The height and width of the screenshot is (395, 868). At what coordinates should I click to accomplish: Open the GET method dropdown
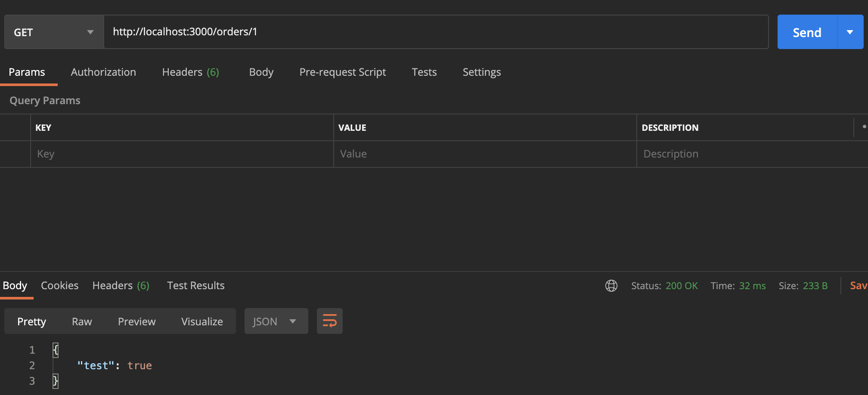pyautogui.click(x=54, y=32)
